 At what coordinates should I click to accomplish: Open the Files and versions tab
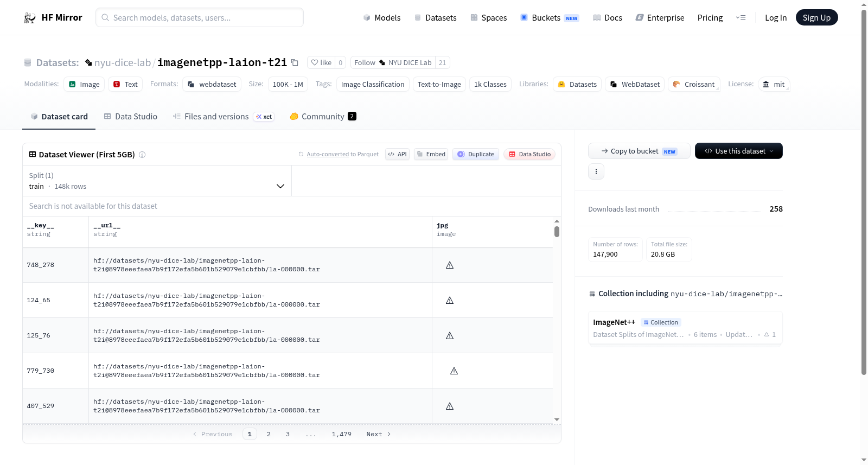click(x=224, y=117)
